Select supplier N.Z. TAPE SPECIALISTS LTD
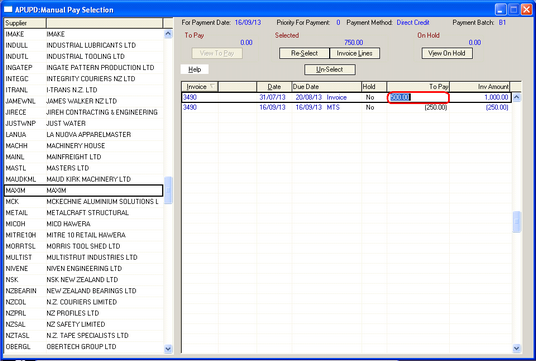536x361 pixels. 83,336
